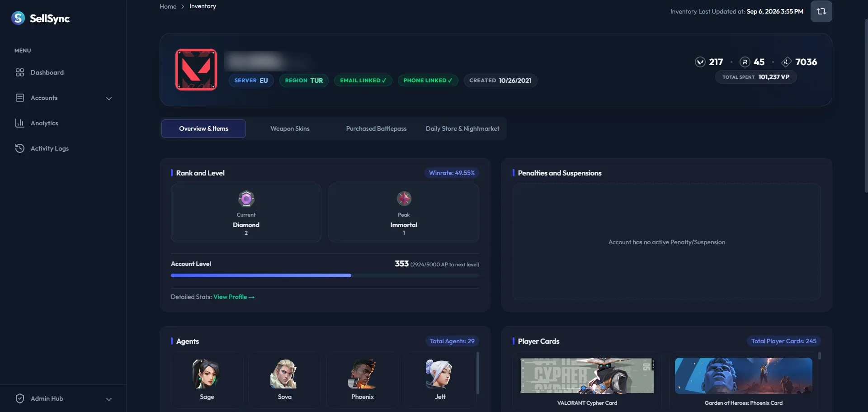This screenshot has height=412, width=868.
Task: Open the View Profile detailed stats link
Action: coord(234,297)
